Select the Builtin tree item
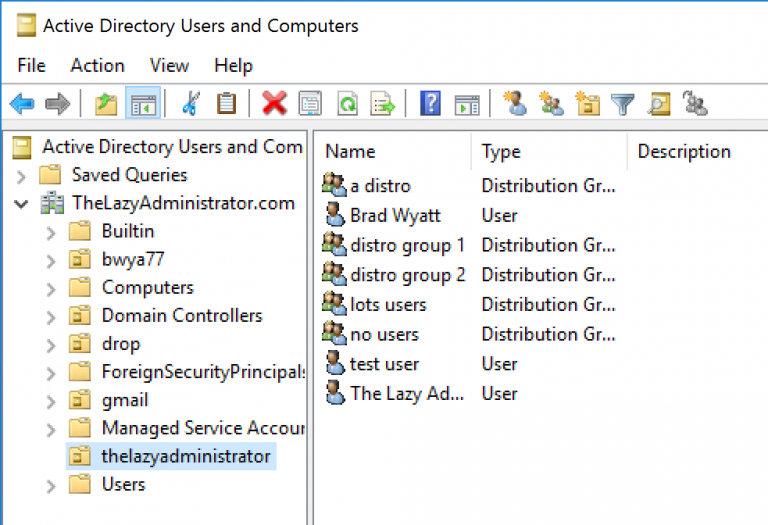Screen dimensions: 768x525 click(x=128, y=231)
